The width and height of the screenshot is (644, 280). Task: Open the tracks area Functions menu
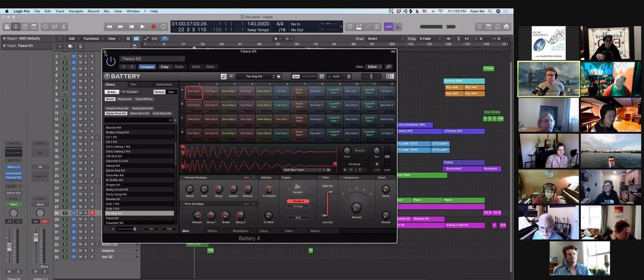(93, 39)
